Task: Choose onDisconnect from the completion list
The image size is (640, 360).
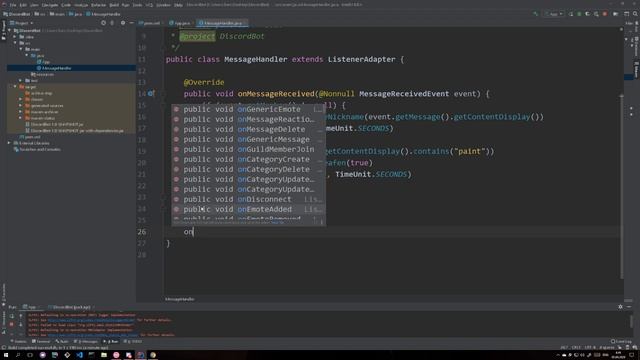Action: 248,199
